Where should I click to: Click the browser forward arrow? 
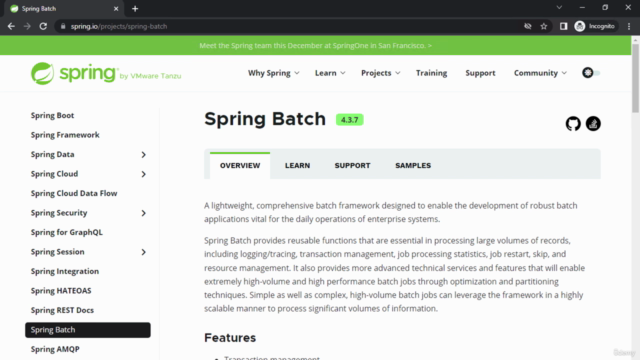tap(27, 26)
